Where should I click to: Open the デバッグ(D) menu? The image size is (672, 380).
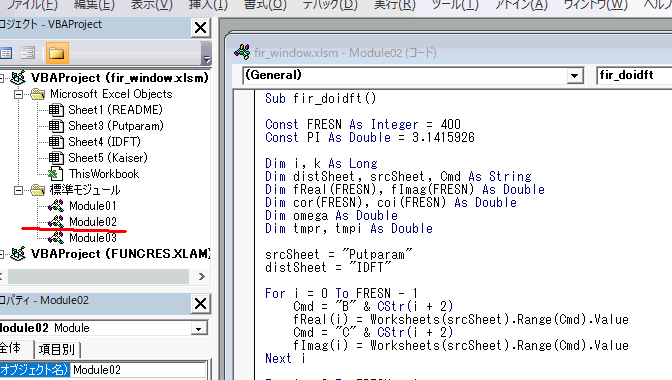(x=330, y=5)
